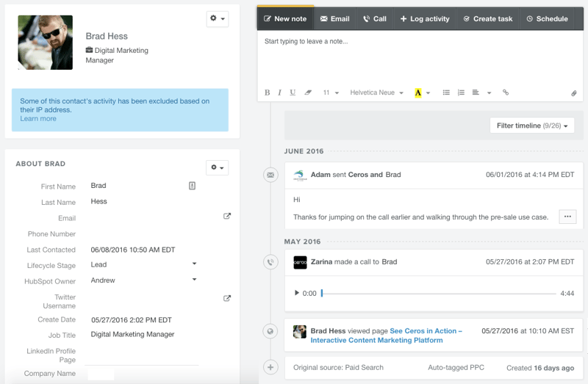
Task: Follow the Learn more link
Action: (x=38, y=119)
